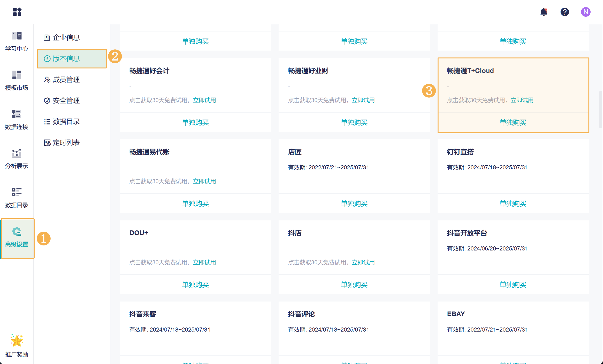This screenshot has height=364, width=603.
Task: Click the 推广奖励 star icon
Action: coord(17,340)
